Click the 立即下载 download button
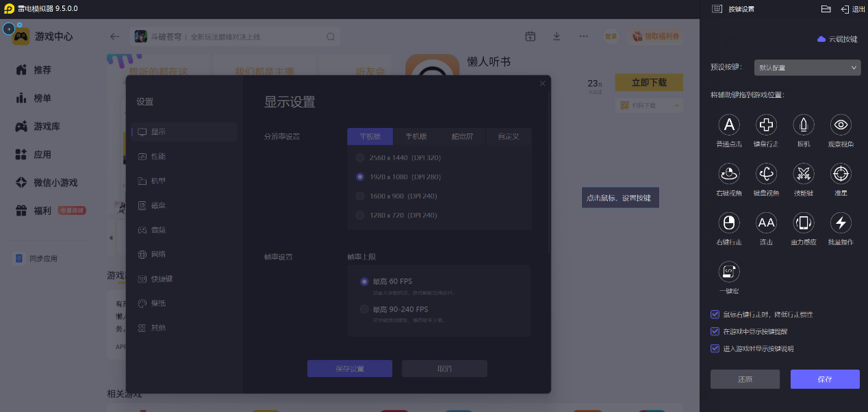 649,82
